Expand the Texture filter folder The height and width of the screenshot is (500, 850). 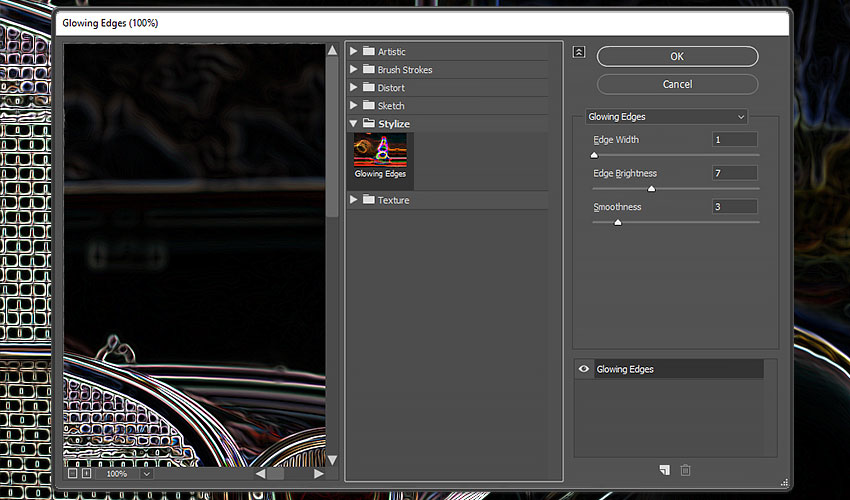(x=353, y=200)
